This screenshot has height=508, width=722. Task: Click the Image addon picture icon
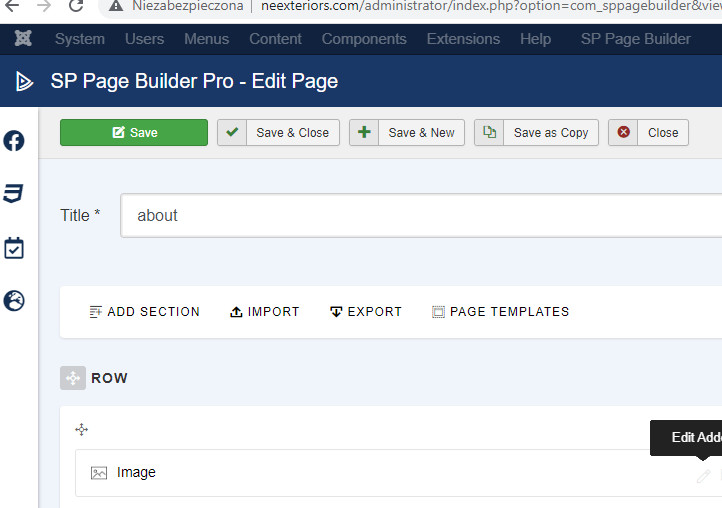(x=99, y=473)
